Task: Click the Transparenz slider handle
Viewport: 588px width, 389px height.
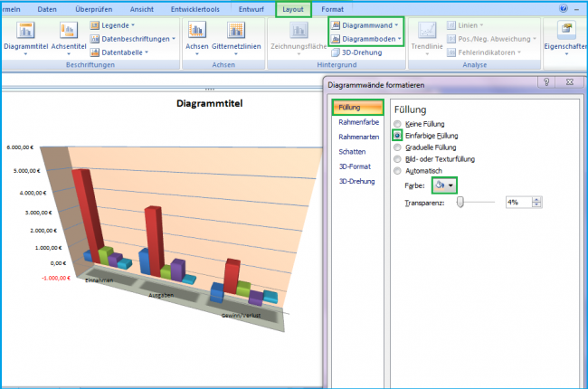Action: 460,203
